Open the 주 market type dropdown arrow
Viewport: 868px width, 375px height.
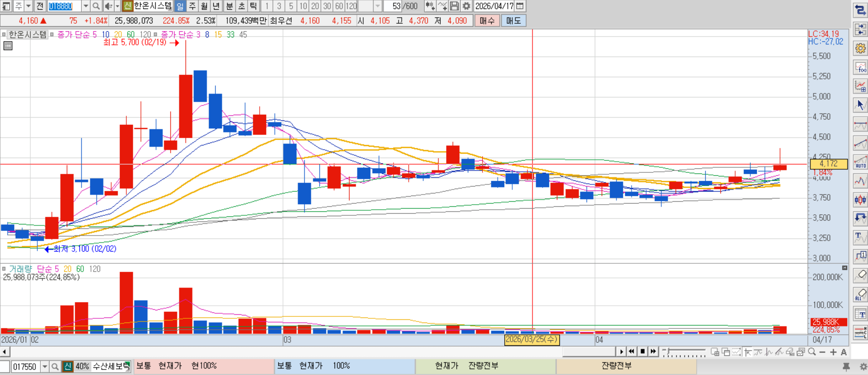click(28, 6)
